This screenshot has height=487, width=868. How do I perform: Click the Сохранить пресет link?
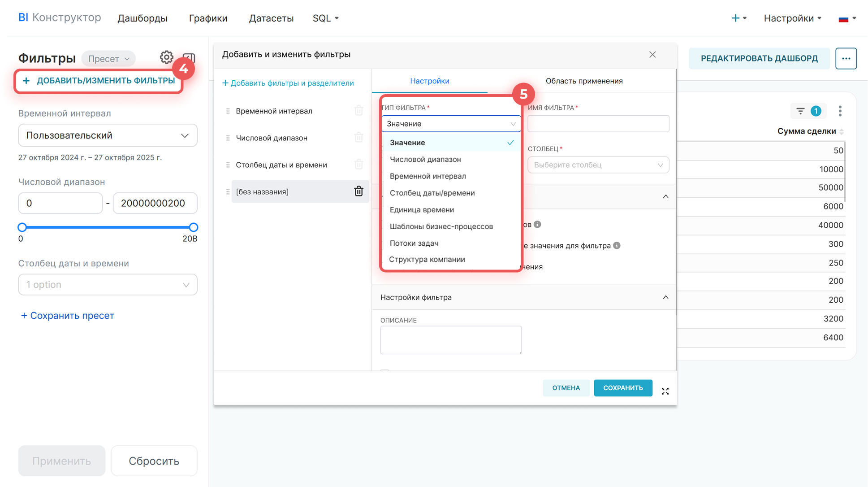(68, 316)
